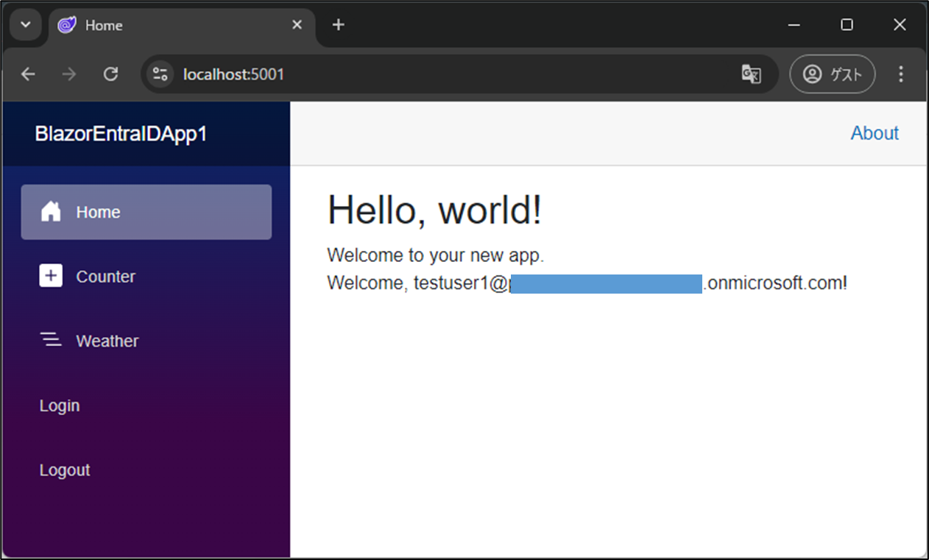Click the purple Blazor favicon on the tab

[x=66, y=24]
